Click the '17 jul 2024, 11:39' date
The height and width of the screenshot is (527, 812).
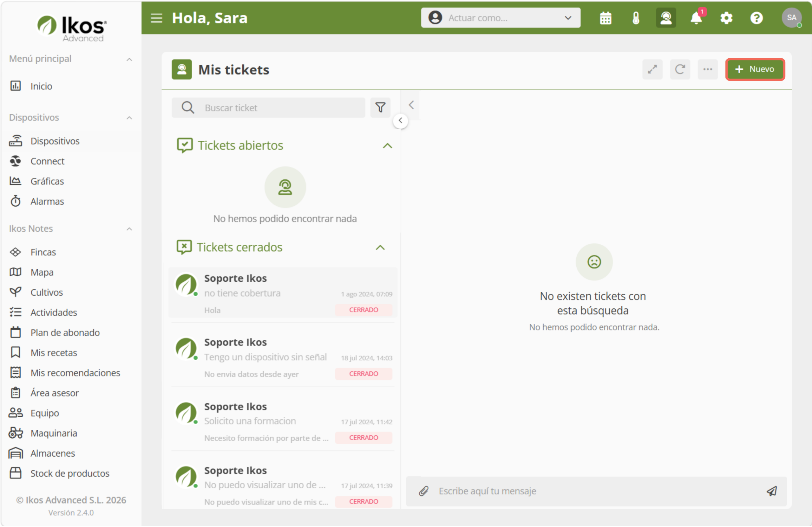(x=367, y=486)
